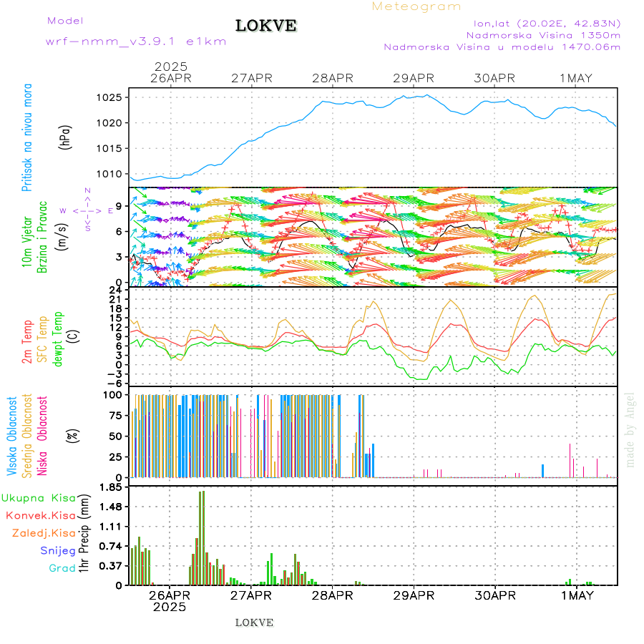Click the "10m Vjetar" wind label
Viewport: 644px width, 644px height.
click(26, 242)
